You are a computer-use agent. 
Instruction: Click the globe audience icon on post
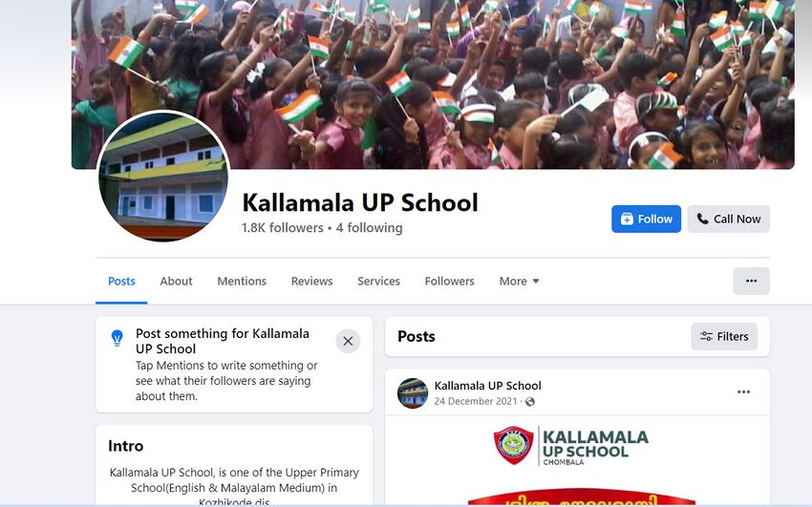pos(530,401)
